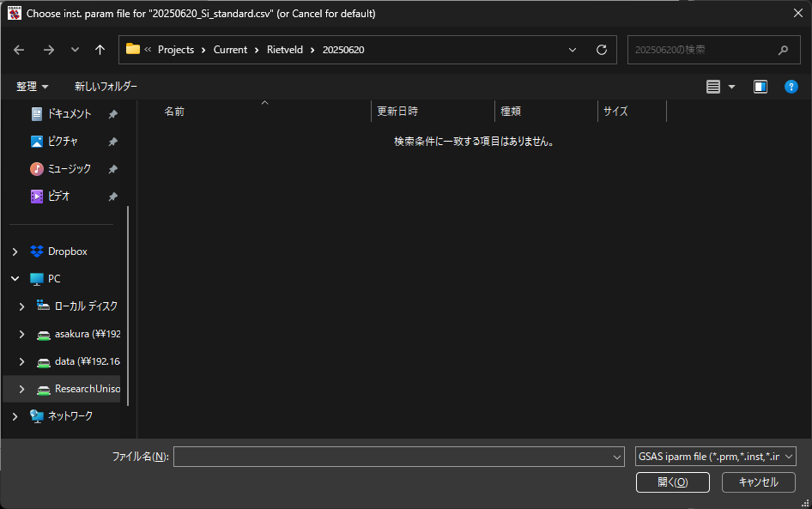812x509 pixels.
Task: Click 新しいフォルダー to create folder
Action: (x=106, y=87)
